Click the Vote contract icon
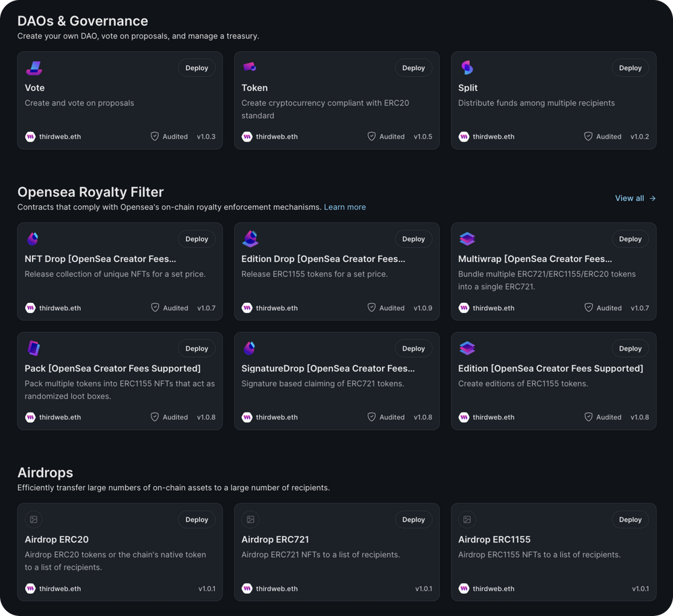The height and width of the screenshot is (616, 673). pos(34,68)
